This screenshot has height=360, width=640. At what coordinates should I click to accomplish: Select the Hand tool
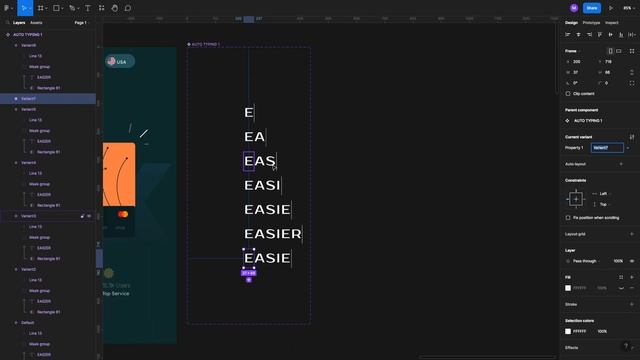[114, 8]
